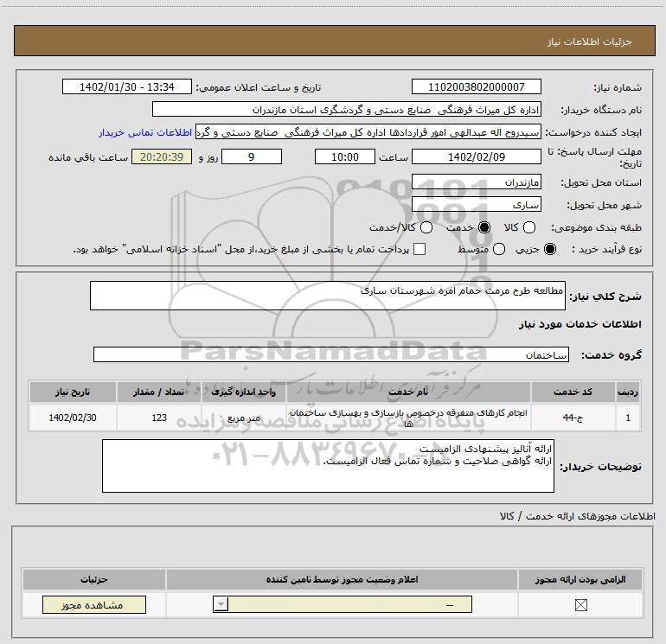
Task: Click the service name cell in row 1
Action: click(408, 418)
